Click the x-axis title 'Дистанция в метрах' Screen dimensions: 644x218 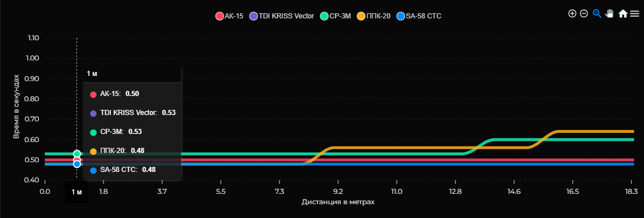[338, 202]
